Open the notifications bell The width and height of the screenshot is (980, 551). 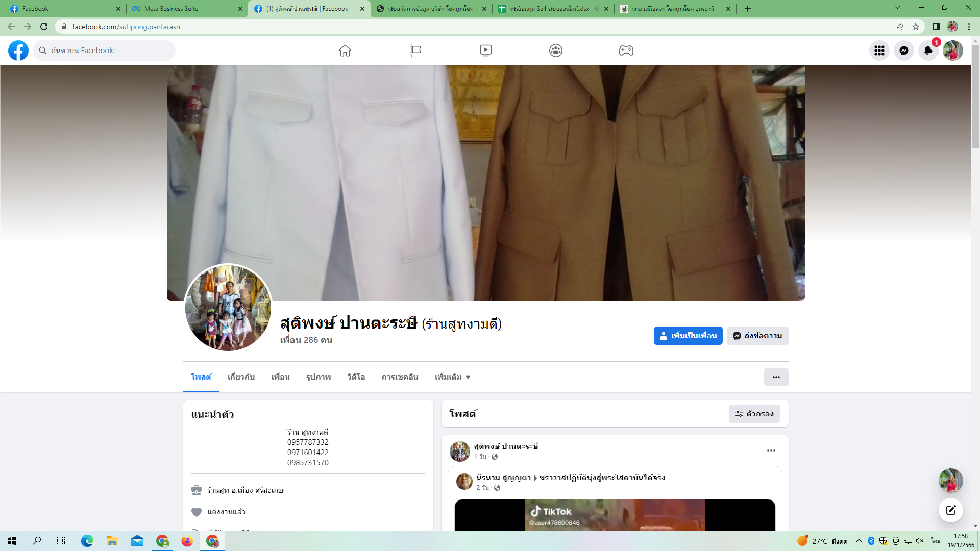[x=928, y=51]
